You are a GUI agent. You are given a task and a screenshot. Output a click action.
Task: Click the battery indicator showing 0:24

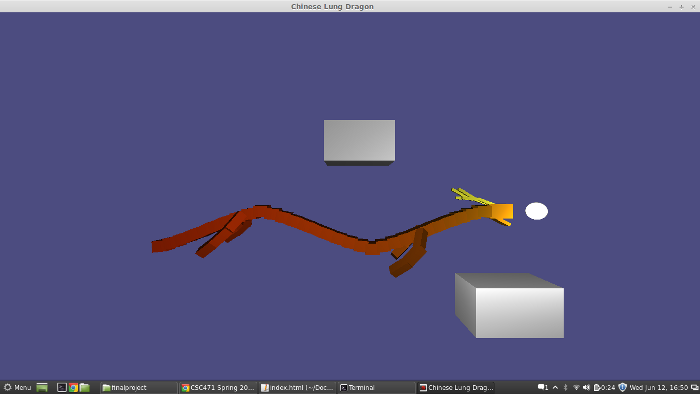pos(604,387)
